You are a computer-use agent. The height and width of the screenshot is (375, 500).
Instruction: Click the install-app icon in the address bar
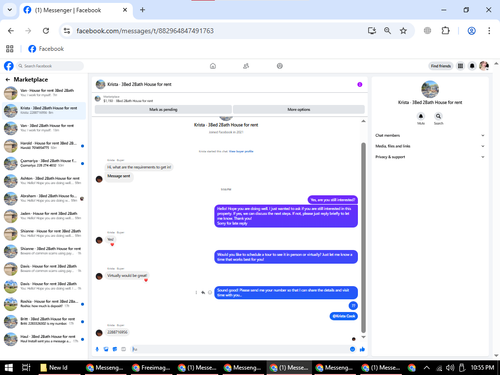(x=372, y=31)
